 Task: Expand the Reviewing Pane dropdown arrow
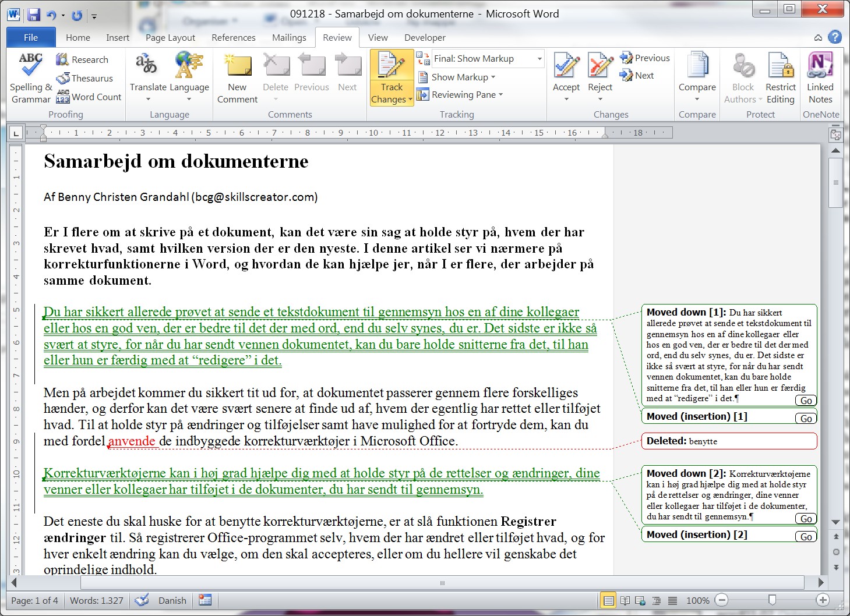coord(500,95)
